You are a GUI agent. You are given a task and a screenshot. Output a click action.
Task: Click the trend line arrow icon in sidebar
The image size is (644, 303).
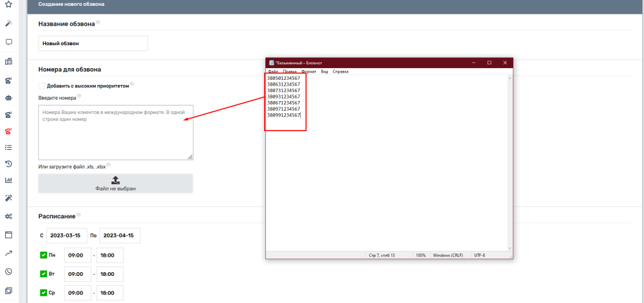pyautogui.click(x=9, y=253)
